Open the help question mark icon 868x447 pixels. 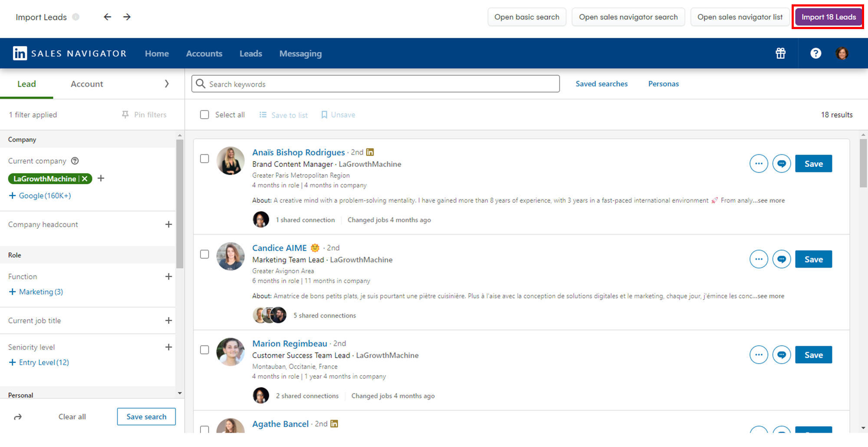(815, 53)
